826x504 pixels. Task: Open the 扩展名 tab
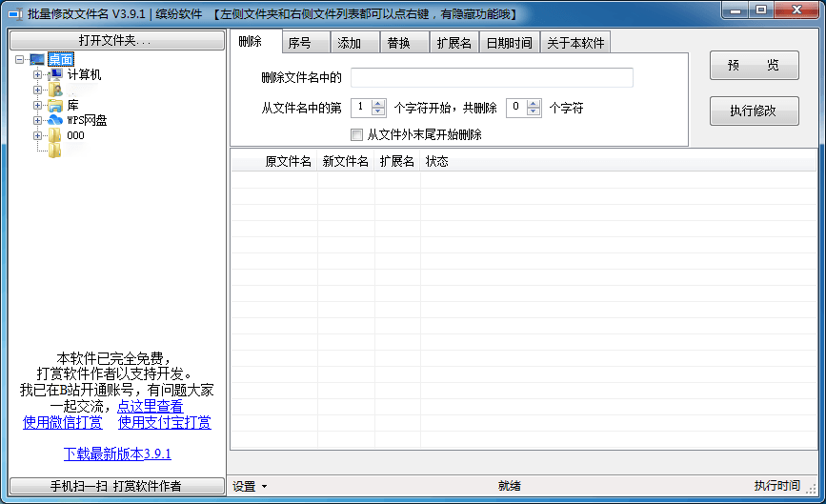[453, 43]
